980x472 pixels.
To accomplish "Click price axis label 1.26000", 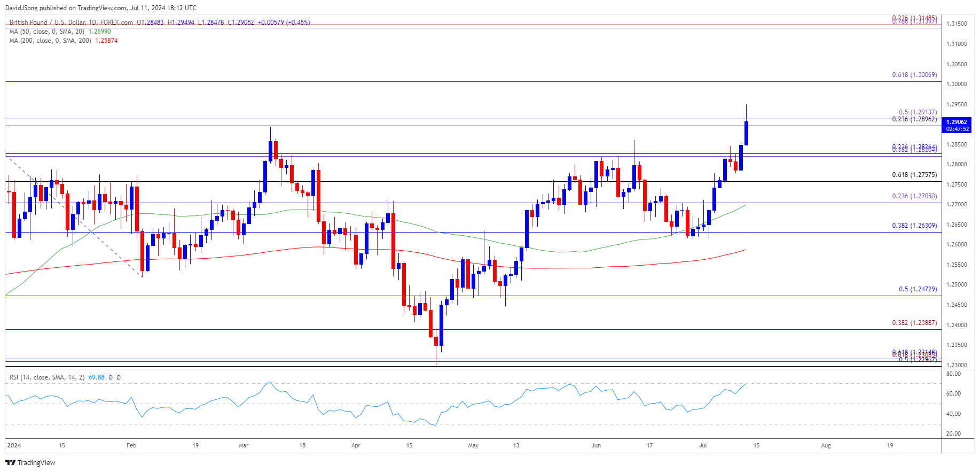I will [x=957, y=245].
